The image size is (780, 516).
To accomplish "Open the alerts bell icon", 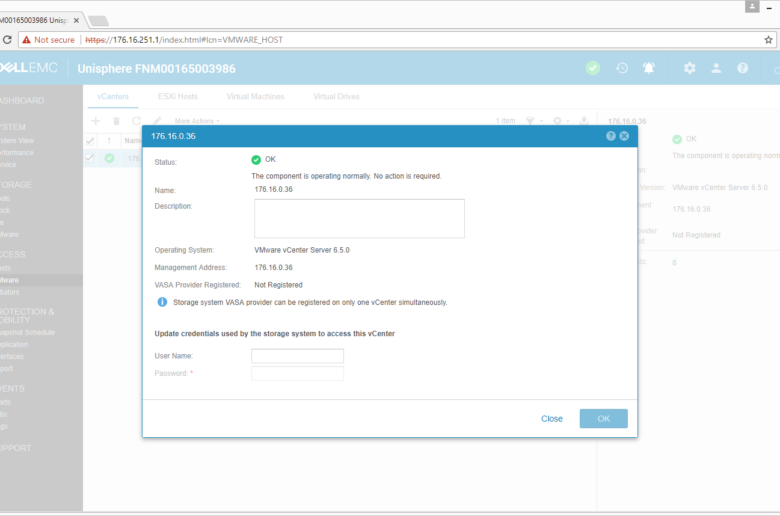I will (649, 68).
